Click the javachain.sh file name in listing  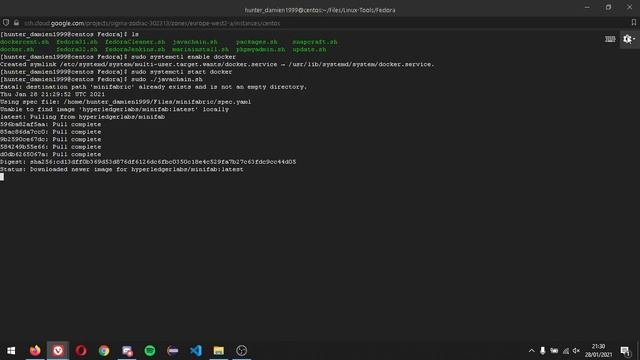coord(195,42)
